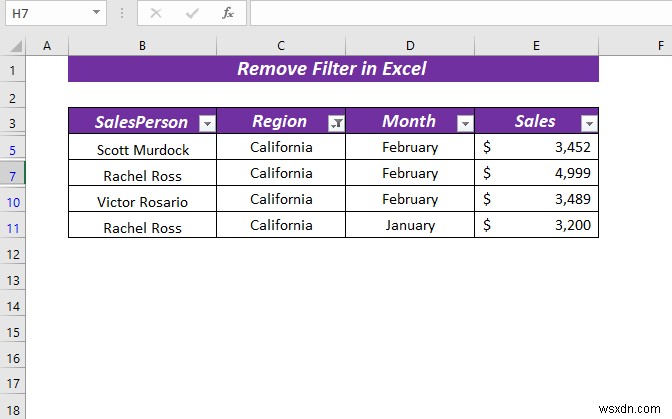Select 'California' cell in row 7

pos(281,173)
